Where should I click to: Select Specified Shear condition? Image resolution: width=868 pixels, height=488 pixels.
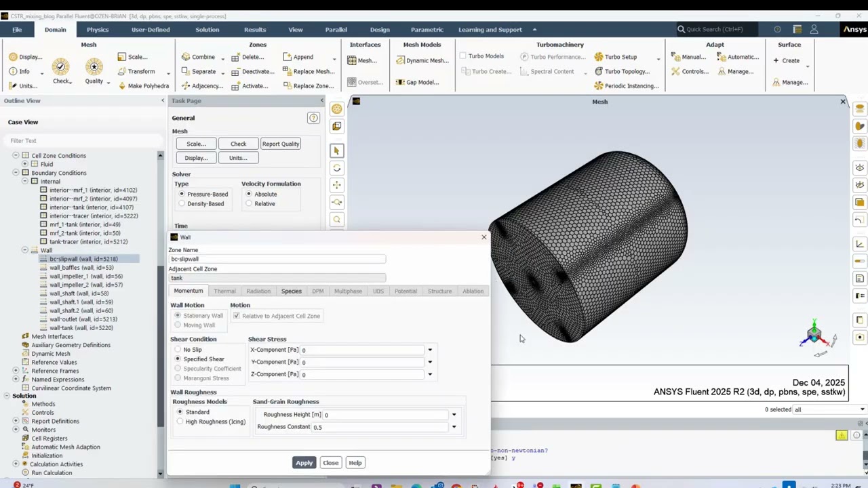[178, 359]
